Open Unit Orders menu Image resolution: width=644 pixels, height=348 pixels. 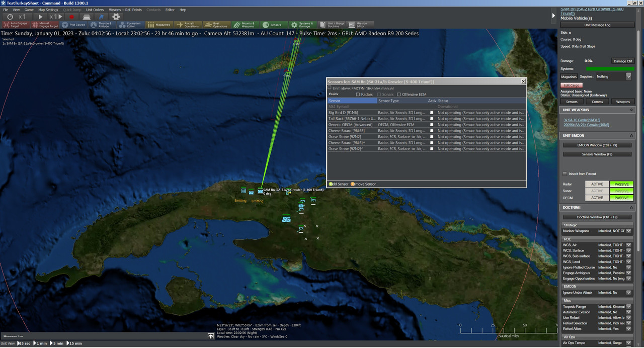pyautogui.click(x=95, y=10)
